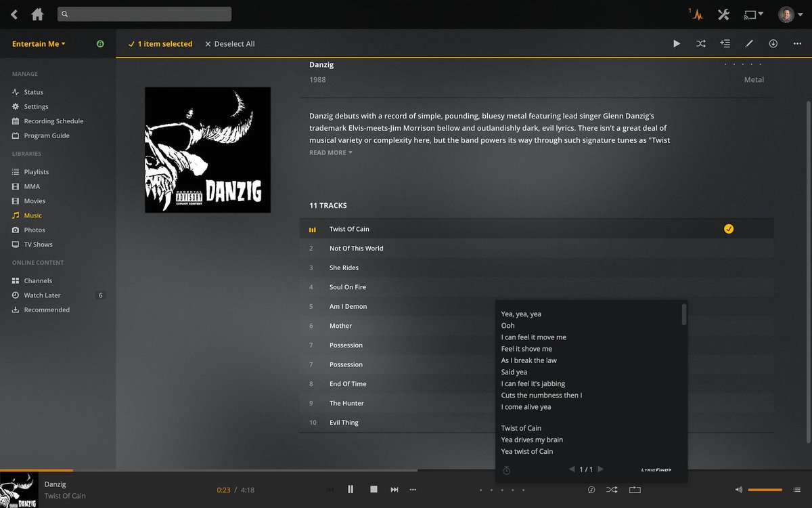
Task: Click the lyrics panel scrollbar
Action: (x=684, y=314)
